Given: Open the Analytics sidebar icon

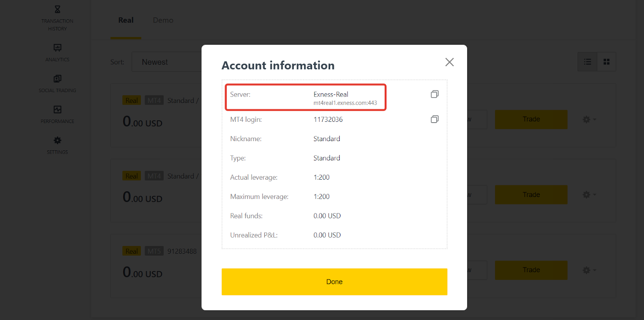Looking at the screenshot, I should (58, 53).
